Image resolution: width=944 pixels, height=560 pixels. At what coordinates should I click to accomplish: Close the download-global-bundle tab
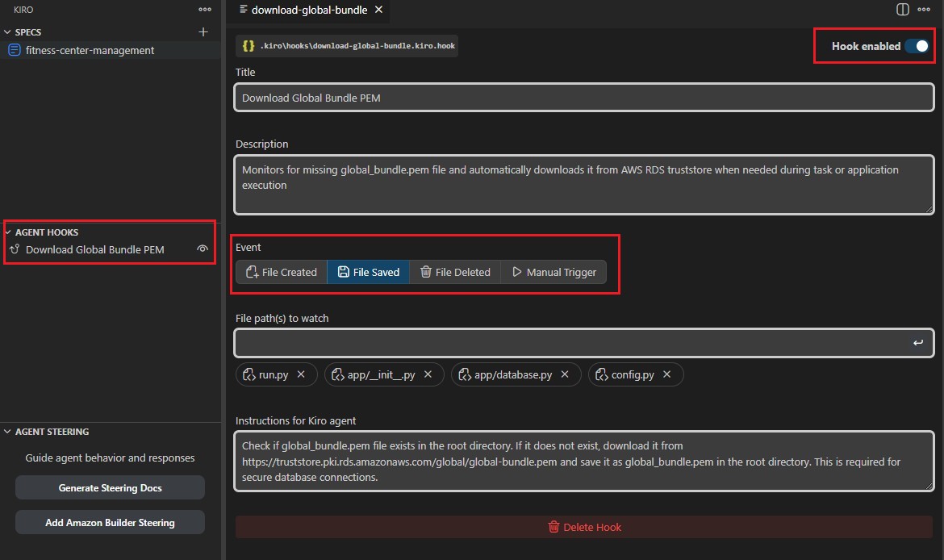379,10
